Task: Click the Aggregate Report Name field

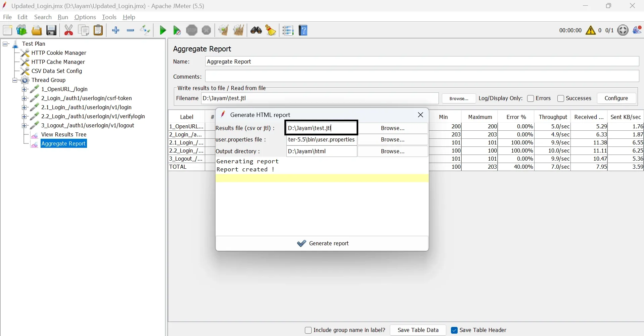Action: (422, 61)
